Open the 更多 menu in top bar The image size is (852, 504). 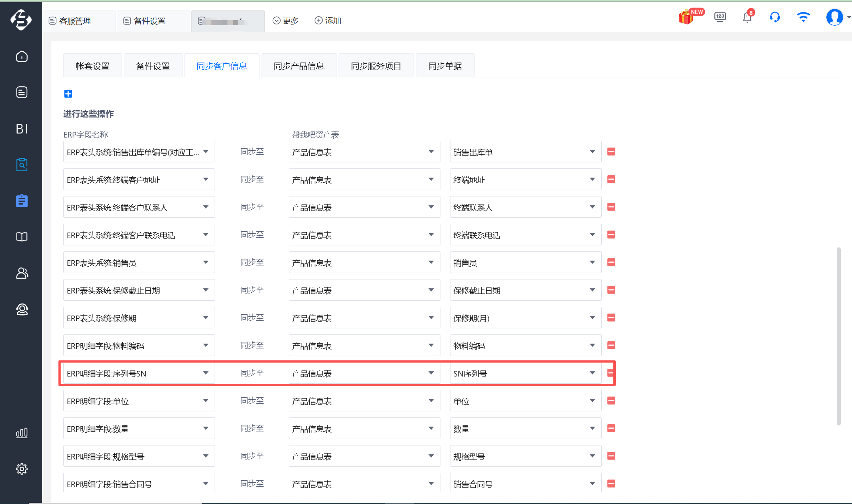(286, 20)
